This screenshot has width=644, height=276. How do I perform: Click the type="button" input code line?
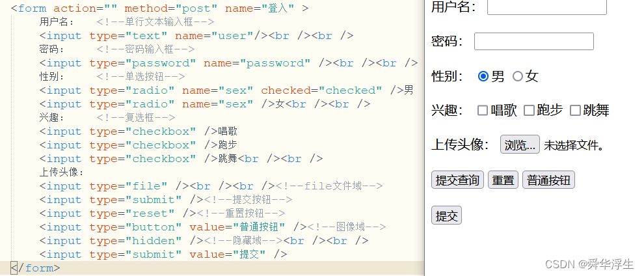213,227
